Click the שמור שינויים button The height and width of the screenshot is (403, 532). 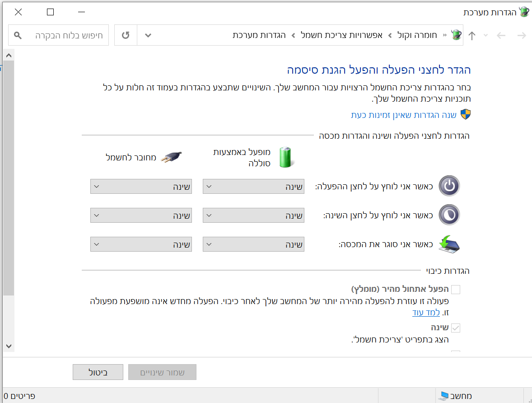(162, 372)
